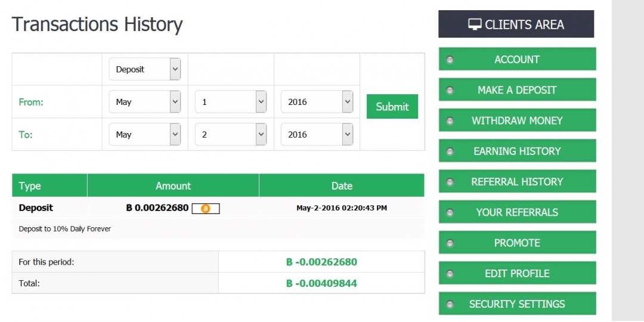The width and height of the screenshot is (644, 322).
Task: Click the monitor icon in Clients Area
Action: (475, 24)
